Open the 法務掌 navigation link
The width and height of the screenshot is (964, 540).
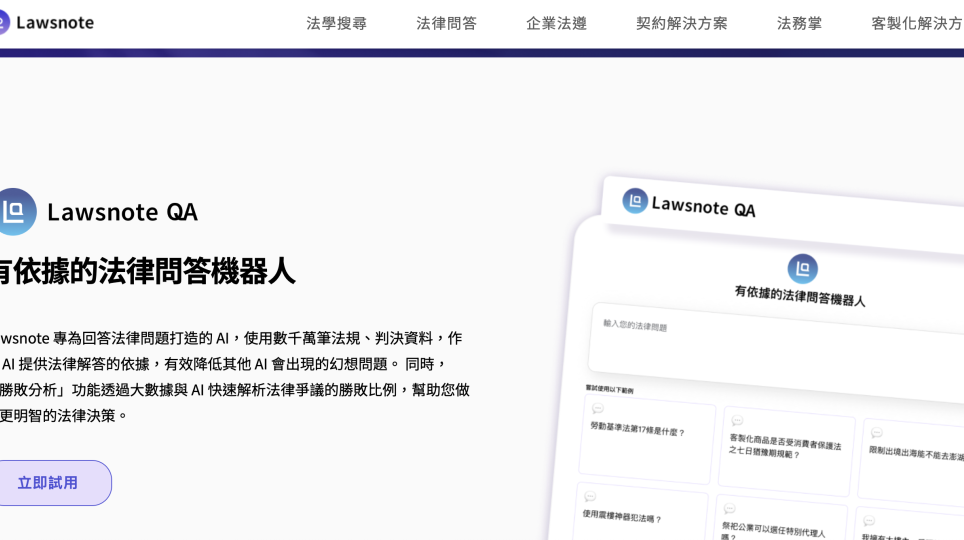pos(799,23)
